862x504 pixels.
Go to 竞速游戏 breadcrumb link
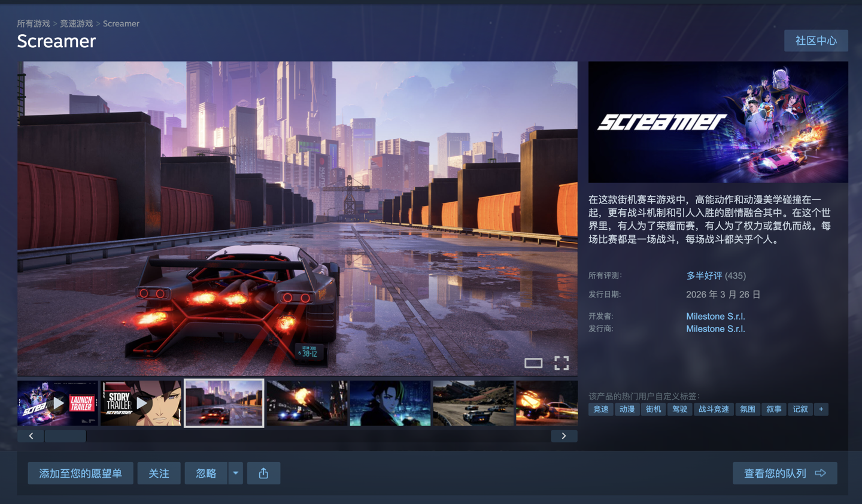[76, 23]
